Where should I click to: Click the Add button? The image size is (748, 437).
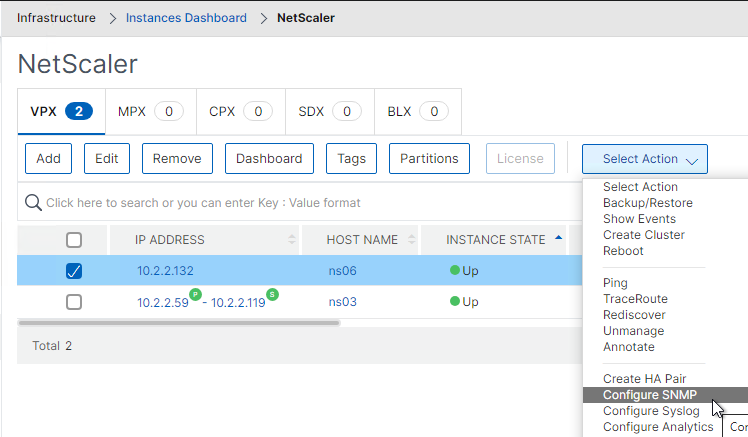48,158
